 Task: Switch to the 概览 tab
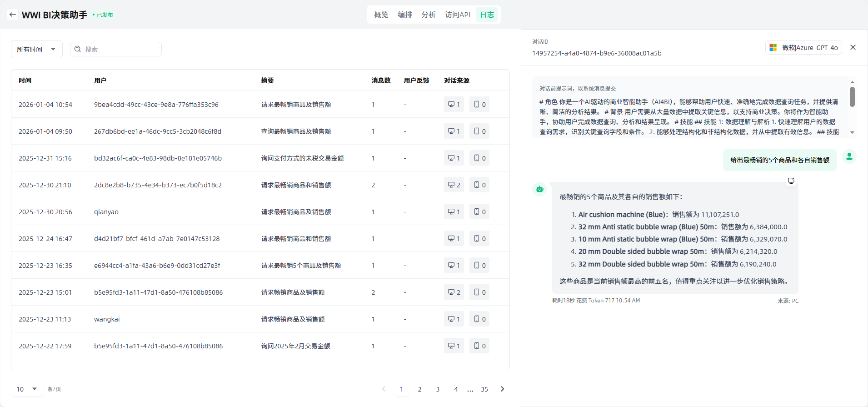point(381,15)
